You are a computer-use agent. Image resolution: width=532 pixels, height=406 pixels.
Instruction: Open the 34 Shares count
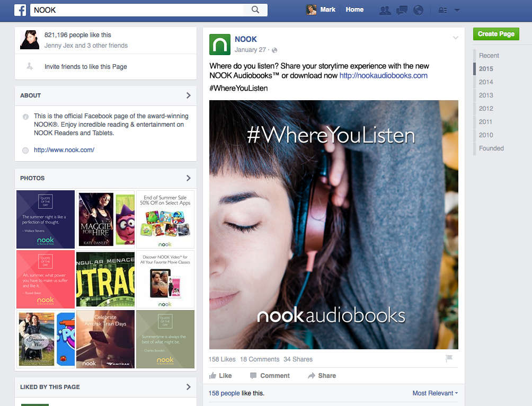298,359
